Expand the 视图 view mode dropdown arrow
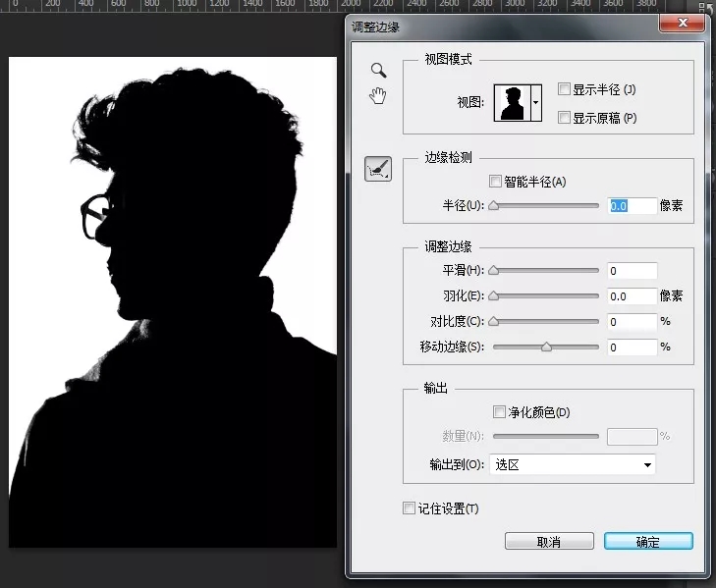Screen dimensions: 716x588 click(x=536, y=103)
